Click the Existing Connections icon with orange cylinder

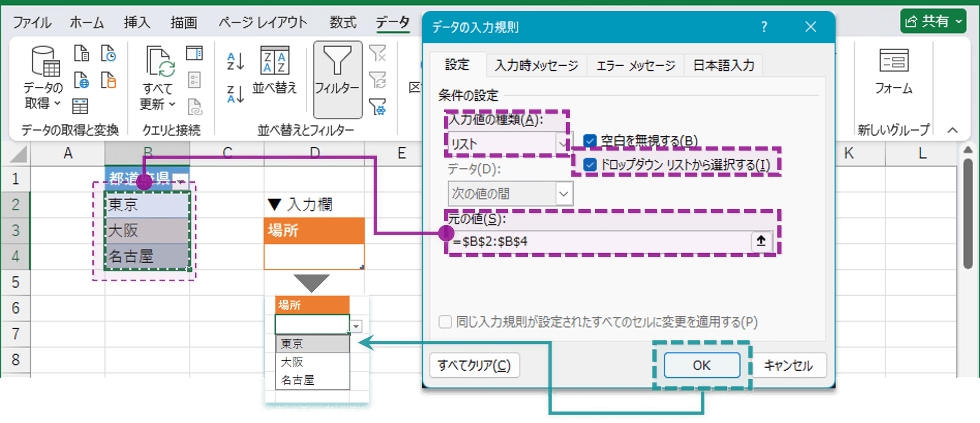point(108,80)
